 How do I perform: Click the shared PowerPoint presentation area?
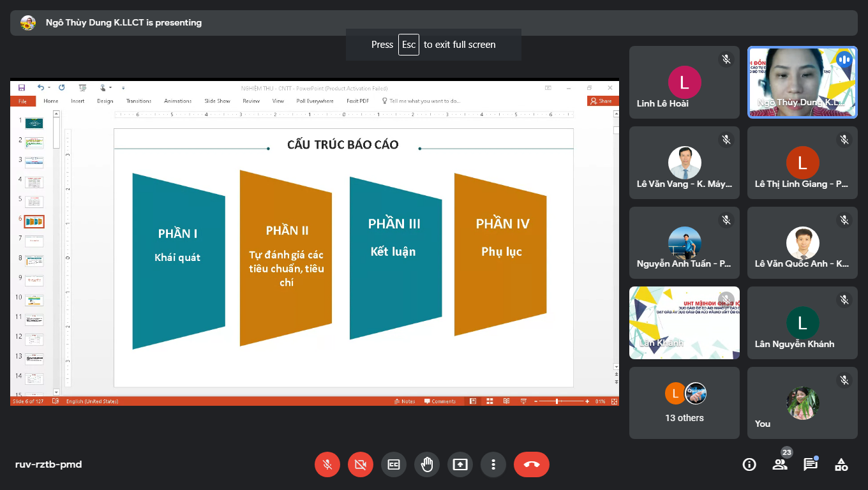pyautogui.click(x=343, y=257)
